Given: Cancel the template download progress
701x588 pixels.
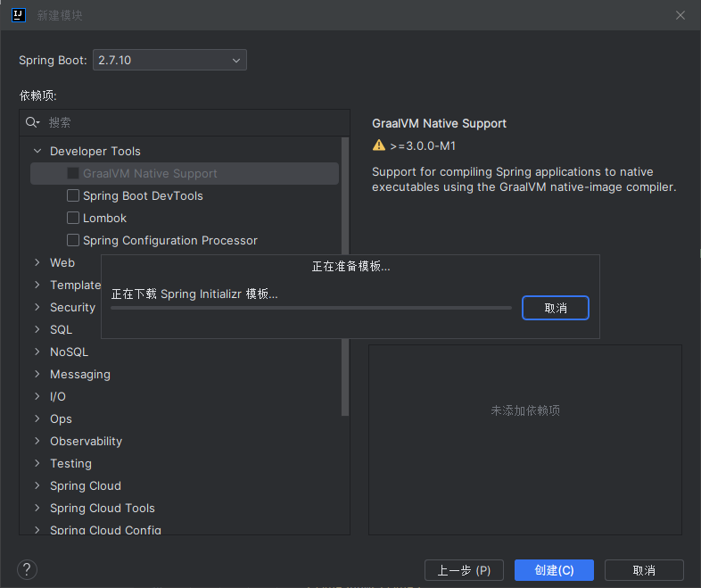Looking at the screenshot, I should 556,308.
